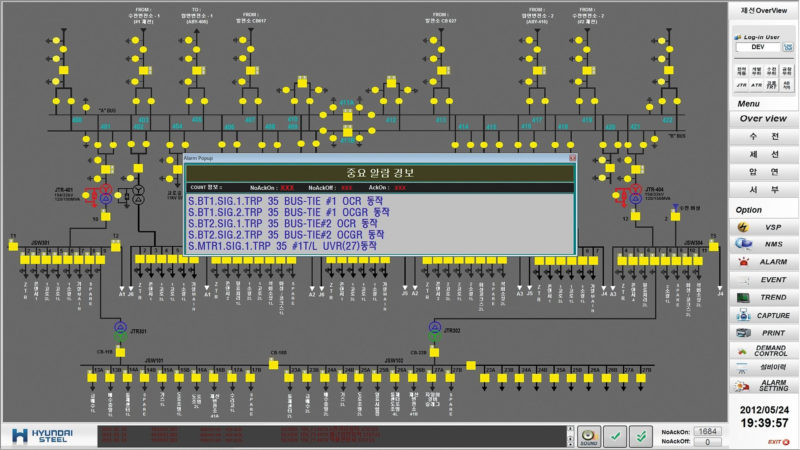The height and width of the screenshot is (450, 800).
Task: Select alarm S.BT2.SIG.2.TRP BUS-TIE#2 OCGR
Action: (286, 235)
